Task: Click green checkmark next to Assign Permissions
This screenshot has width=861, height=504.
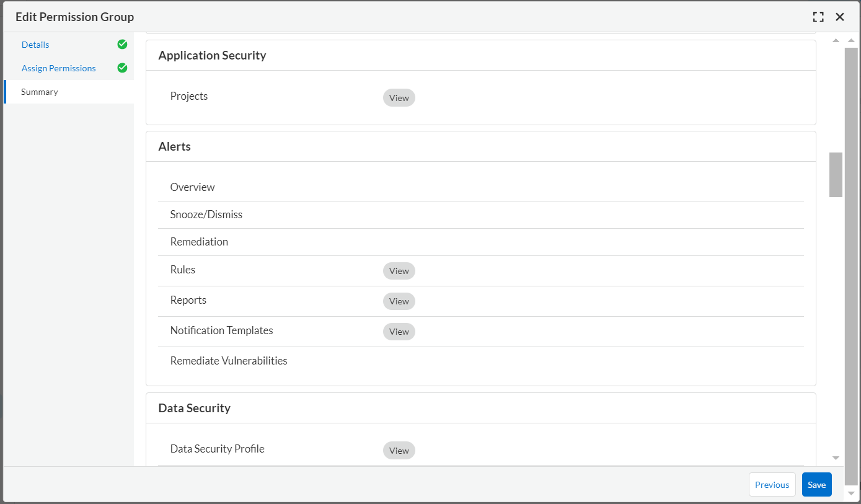Action: click(x=122, y=68)
